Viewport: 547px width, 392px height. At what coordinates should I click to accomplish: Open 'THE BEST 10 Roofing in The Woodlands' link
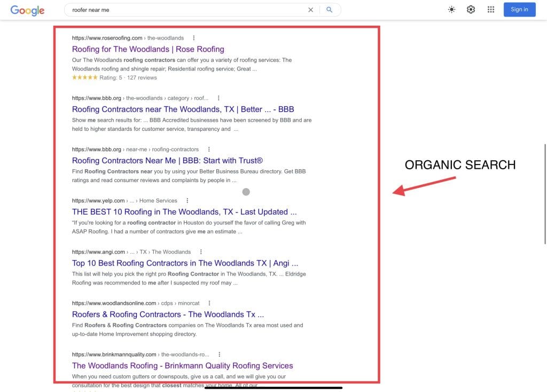(184, 211)
